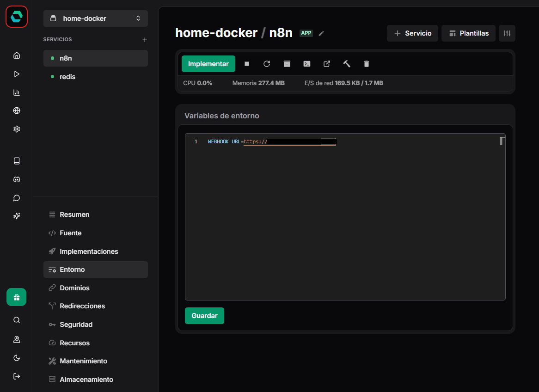Go to Implementaciones

(96, 251)
